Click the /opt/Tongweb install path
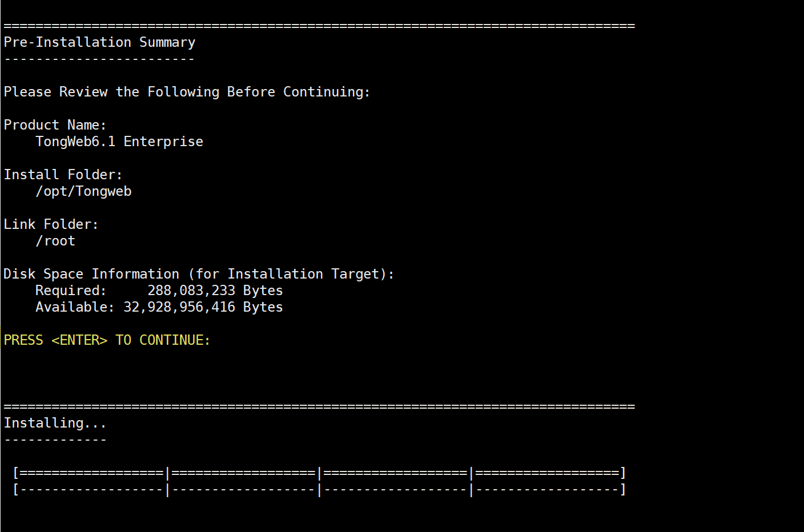 click(x=83, y=192)
